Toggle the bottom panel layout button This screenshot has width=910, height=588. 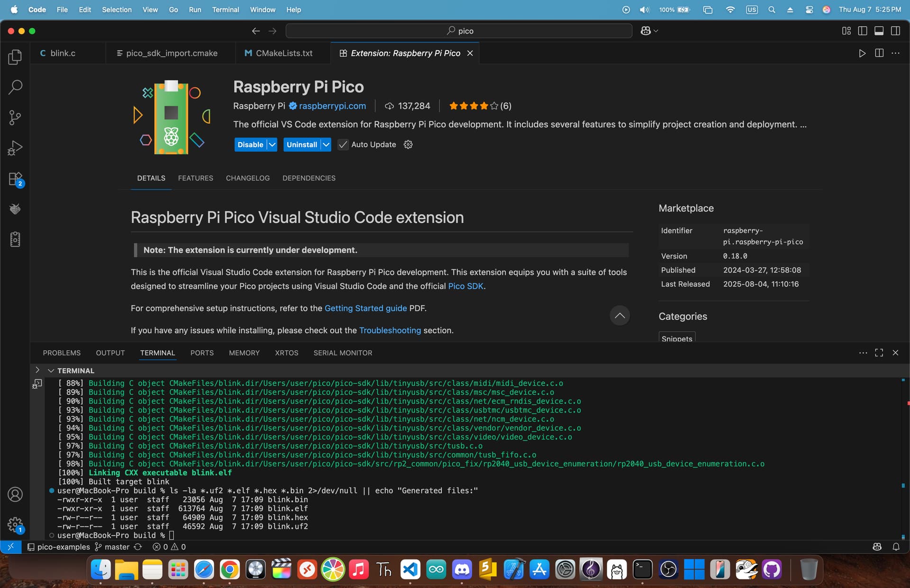click(x=879, y=31)
